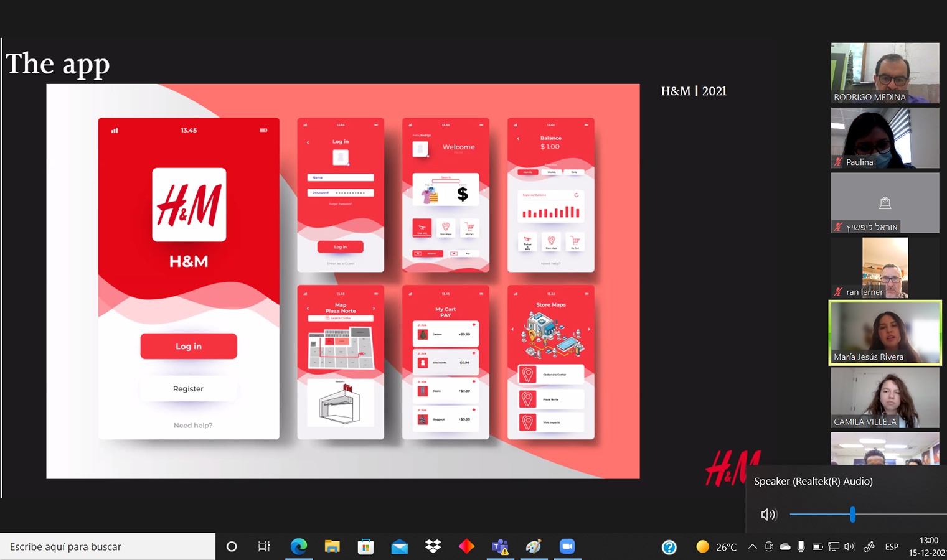This screenshot has width=947, height=560.
Task: Click the 26°C weather widget
Action: click(x=716, y=546)
